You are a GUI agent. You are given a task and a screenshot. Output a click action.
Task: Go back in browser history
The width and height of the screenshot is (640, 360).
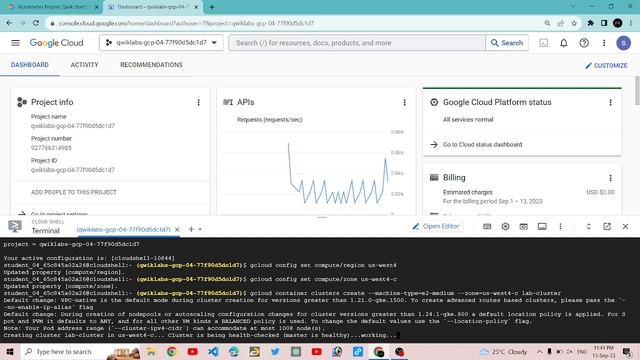(x=9, y=23)
